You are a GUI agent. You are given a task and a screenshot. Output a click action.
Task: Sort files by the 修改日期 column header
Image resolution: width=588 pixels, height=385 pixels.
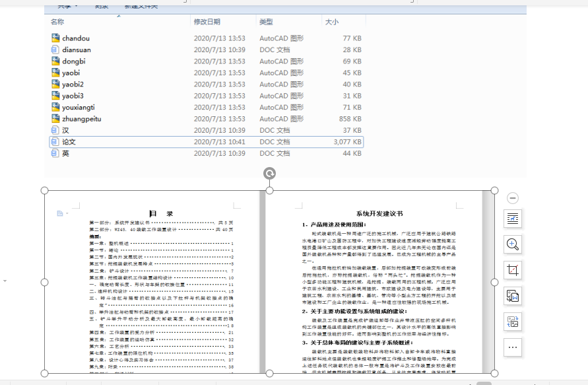(x=208, y=21)
